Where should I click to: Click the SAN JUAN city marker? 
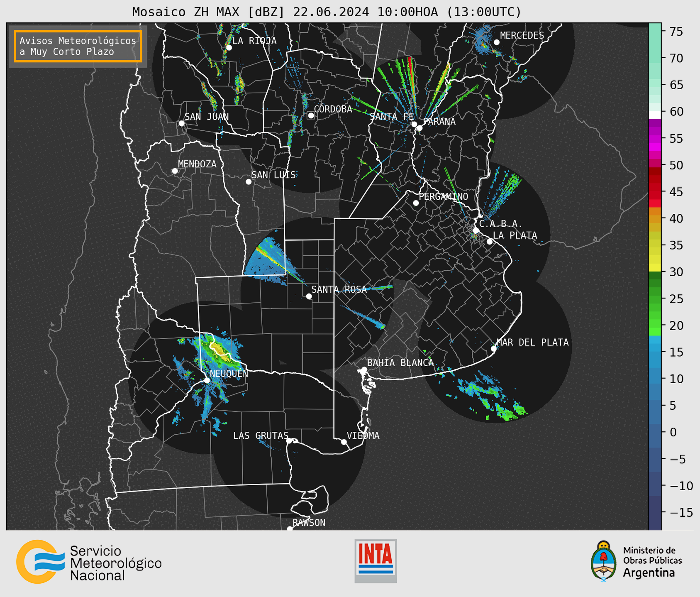[x=181, y=123]
